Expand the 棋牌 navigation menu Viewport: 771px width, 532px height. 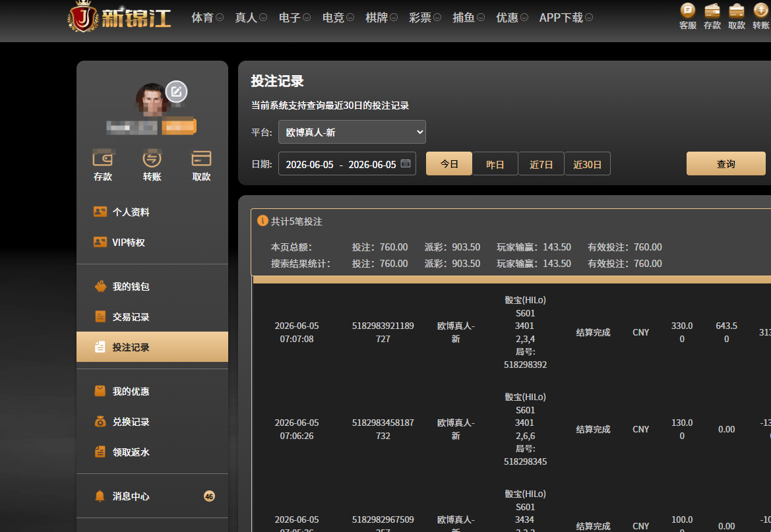[381, 18]
